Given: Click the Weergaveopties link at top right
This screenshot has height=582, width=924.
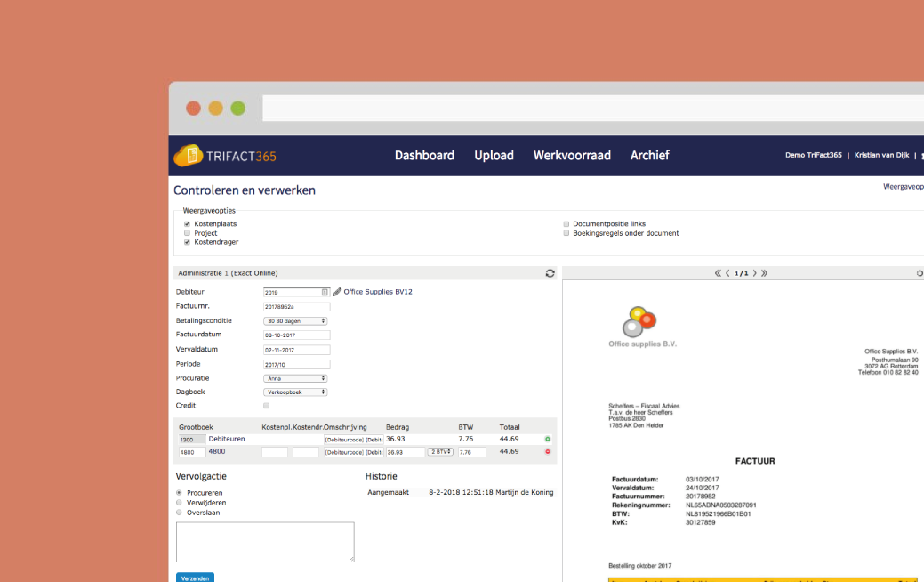Looking at the screenshot, I should (x=904, y=186).
